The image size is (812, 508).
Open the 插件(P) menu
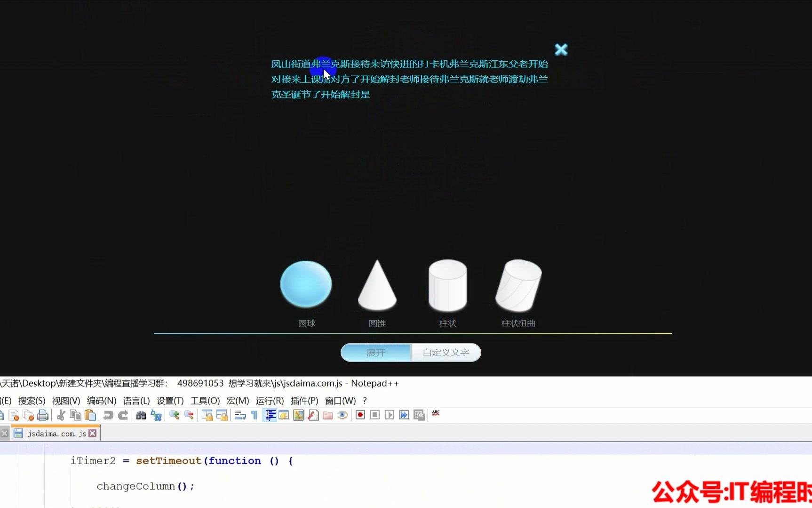(x=304, y=401)
